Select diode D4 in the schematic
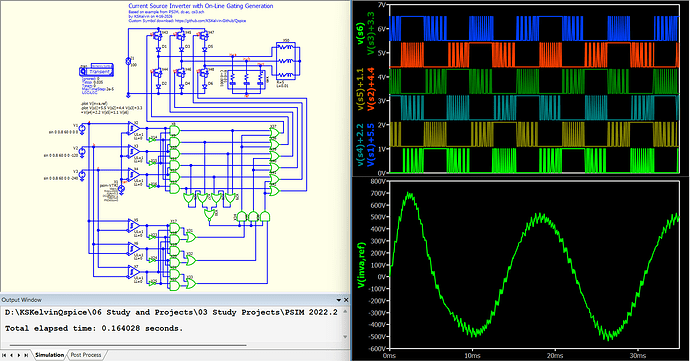Screen dimensions: 690x361 pyautogui.click(x=181, y=86)
